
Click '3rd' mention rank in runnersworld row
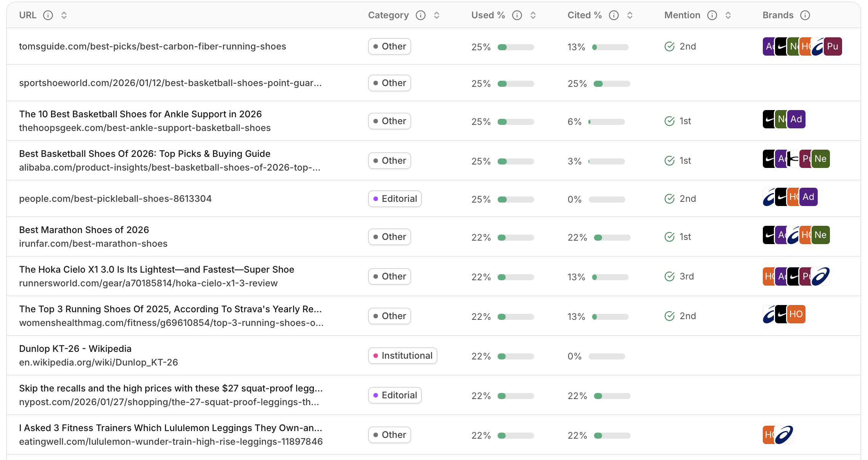[x=687, y=276]
